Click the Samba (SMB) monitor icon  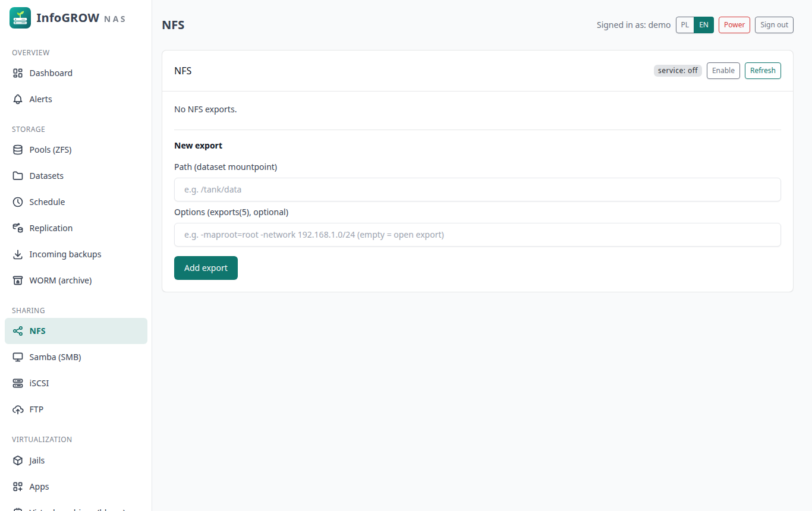pos(18,357)
